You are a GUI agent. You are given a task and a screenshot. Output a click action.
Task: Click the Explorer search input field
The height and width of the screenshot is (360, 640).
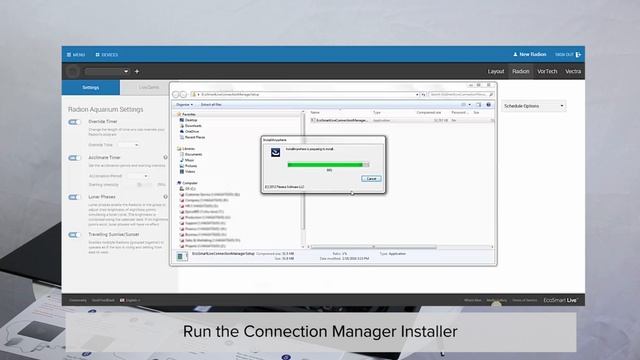(x=459, y=94)
